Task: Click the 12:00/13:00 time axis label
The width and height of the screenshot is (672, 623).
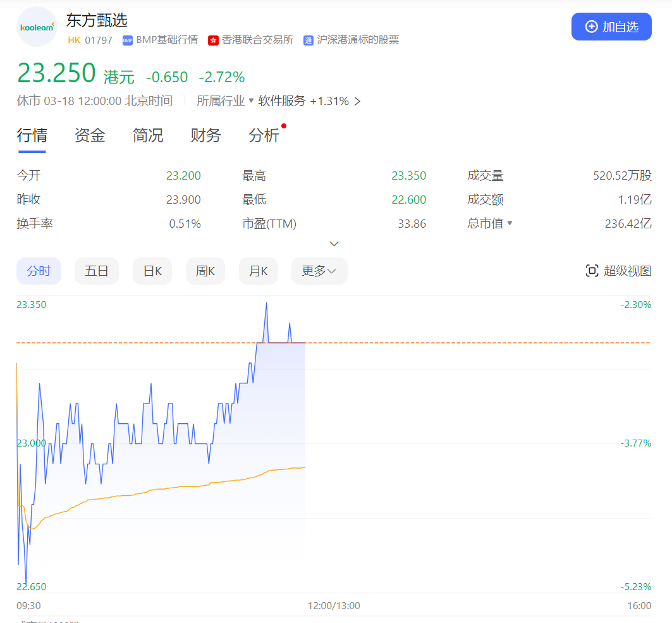Action: click(334, 606)
